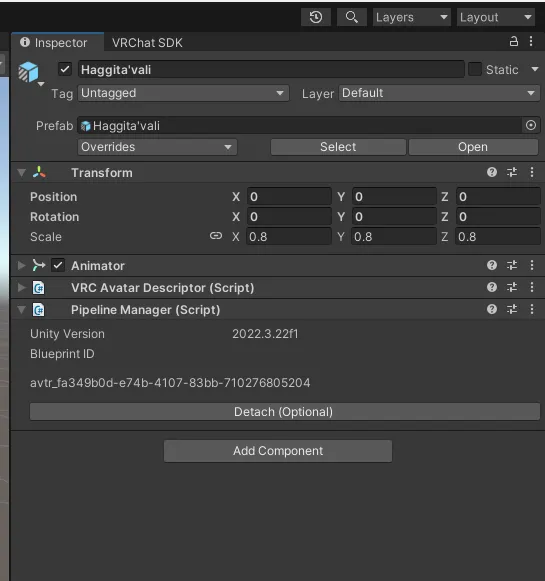Click the Blueprint ID label

[62, 354]
